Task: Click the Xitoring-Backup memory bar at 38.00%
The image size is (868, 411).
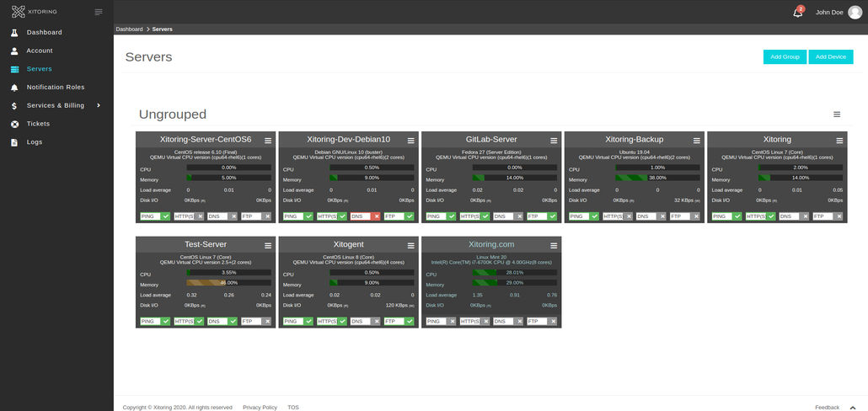Action: point(657,178)
